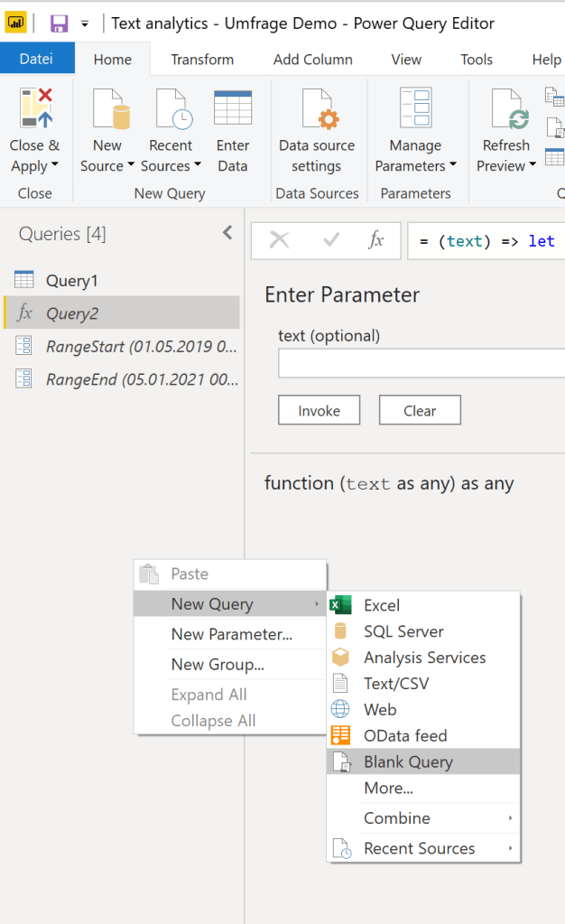Collapse the Queries pane with the chevron
The height and width of the screenshot is (924, 565).
click(227, 232)
